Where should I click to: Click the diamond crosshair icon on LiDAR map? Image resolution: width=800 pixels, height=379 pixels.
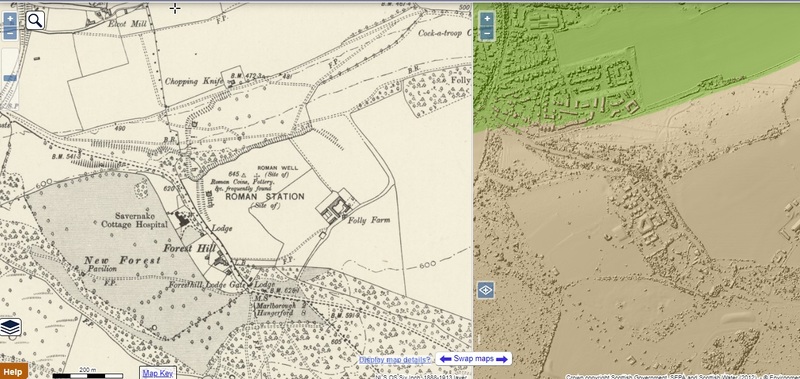486,290
